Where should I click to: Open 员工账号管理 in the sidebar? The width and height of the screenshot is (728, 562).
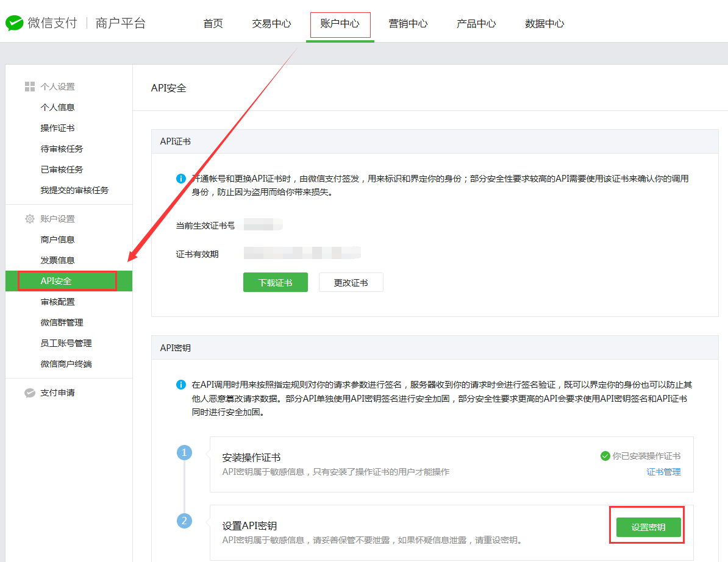pyautogui.click(x=66, y=343)
